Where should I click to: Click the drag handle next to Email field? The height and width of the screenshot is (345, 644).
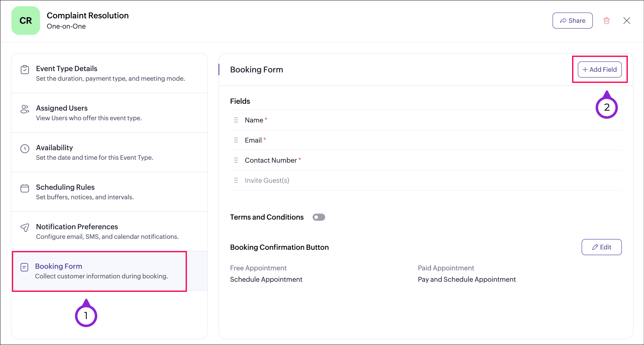pos(236,140)
